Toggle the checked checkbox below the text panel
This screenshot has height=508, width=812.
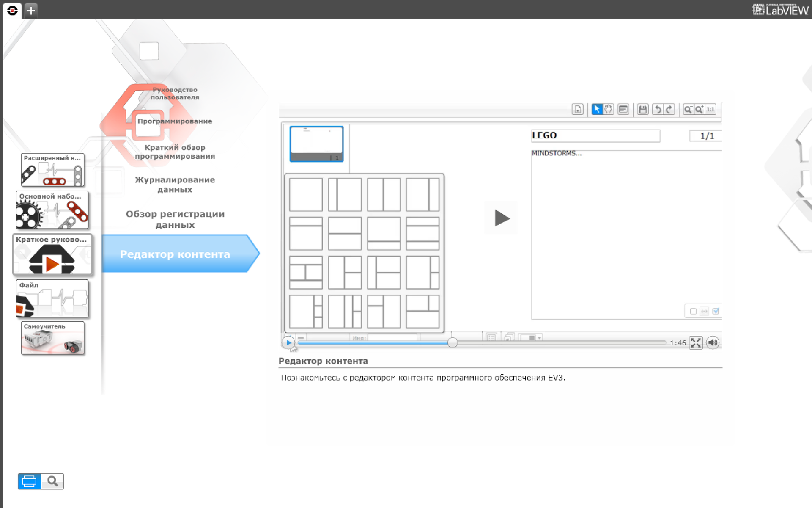click(716, 311)
